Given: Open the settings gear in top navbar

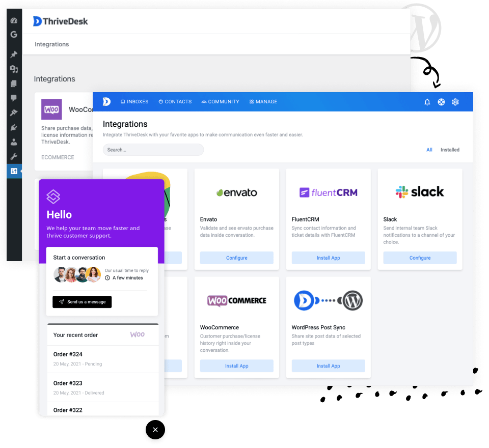Looking at the screenshot, I should 455,102.
